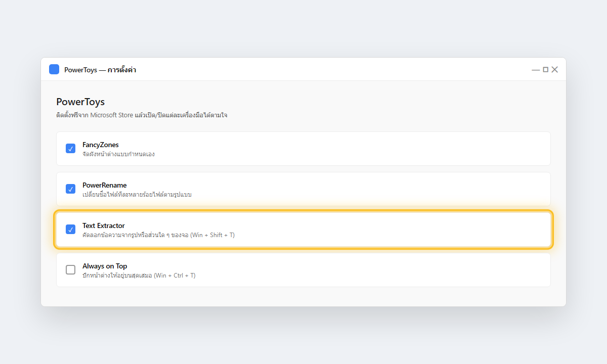Image resolution: width=607 pixels, height=364 pixels.
Task: Click the subtitle mentioning Microsoft Store
Action: click(x=142, y=115)
